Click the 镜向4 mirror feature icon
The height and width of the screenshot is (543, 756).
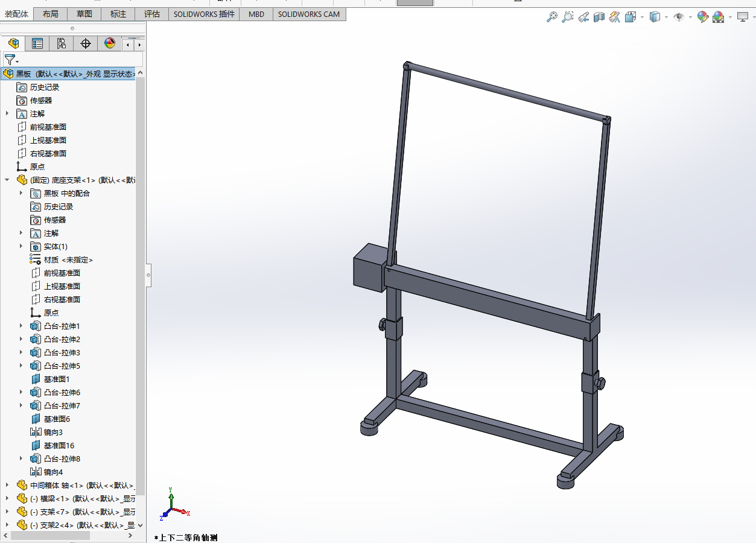click(35, 472)
